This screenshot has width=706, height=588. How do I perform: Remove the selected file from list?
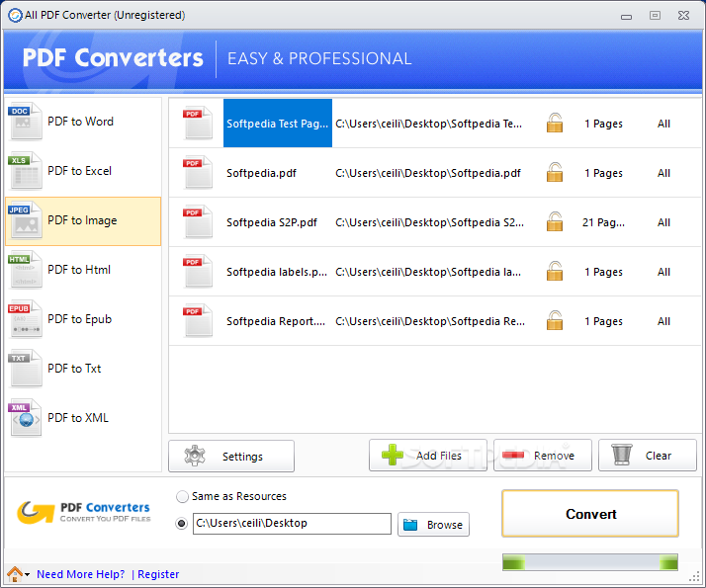(x=543, y=456)
